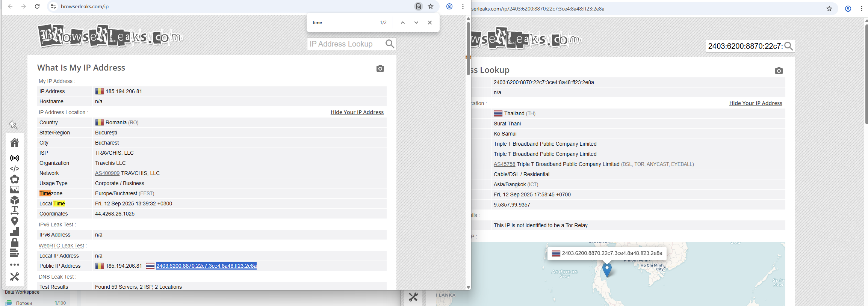Bookmark the browserleaks.com/ip page with the star
Screen dimensions: 868x306
click(x=431, y=6)
